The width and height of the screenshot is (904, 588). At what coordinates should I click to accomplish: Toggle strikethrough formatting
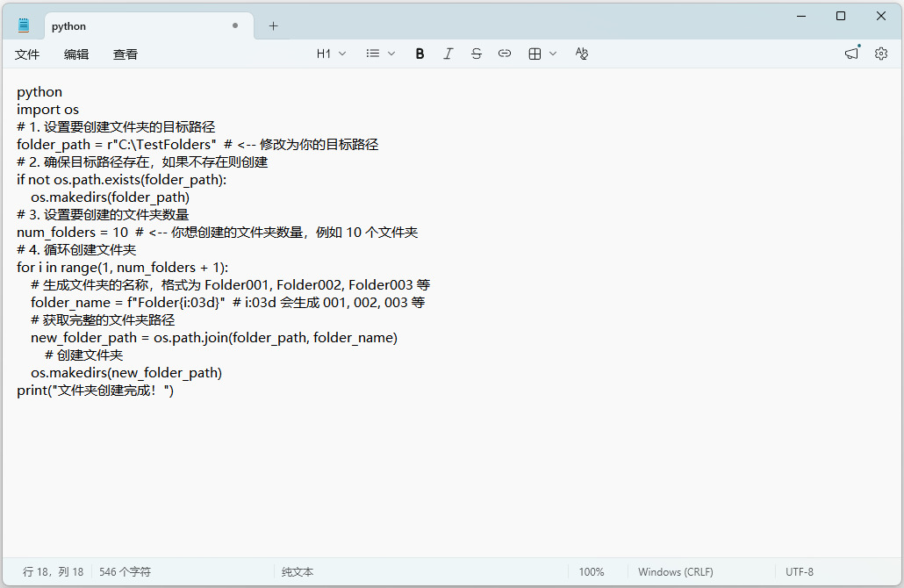477,54
